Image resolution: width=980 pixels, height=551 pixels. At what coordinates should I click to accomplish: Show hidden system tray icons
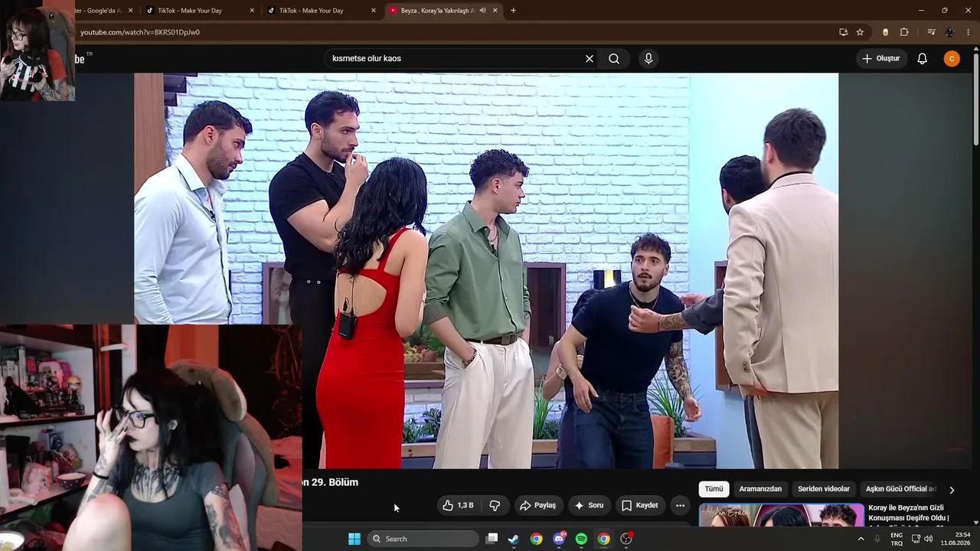click(x=861, y=539)
